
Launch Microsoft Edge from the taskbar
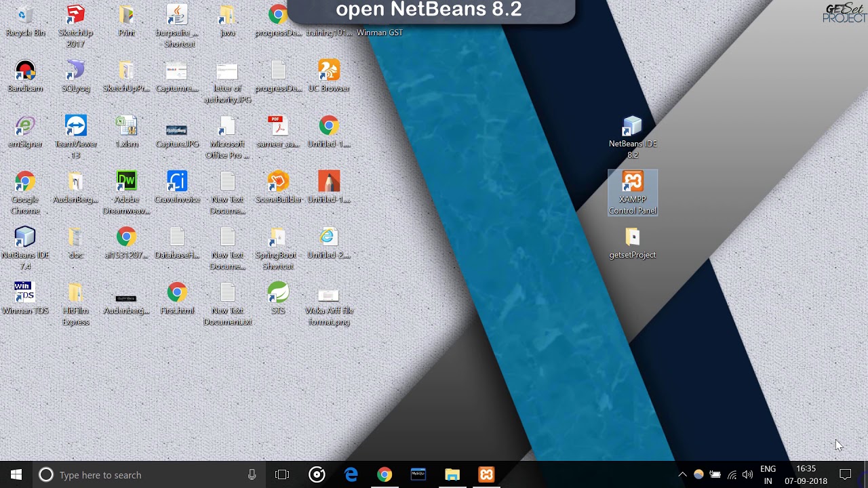click(x=351, y=474)
